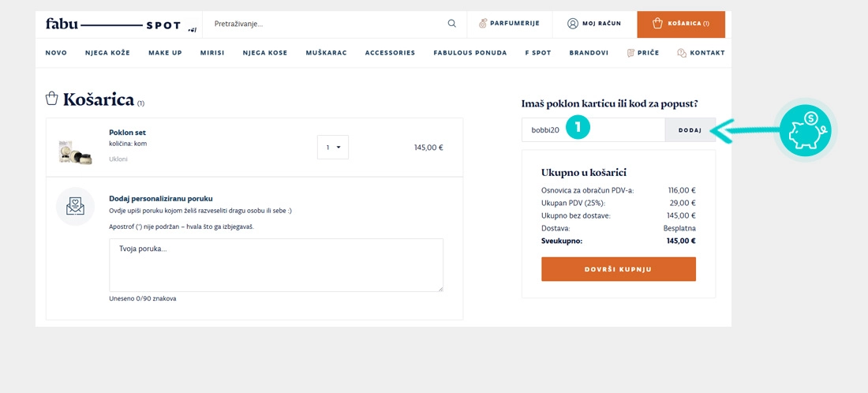Open the Poklon set product title
The width and height of the screenshot is (868, 393).
click(x=127, y=133)
